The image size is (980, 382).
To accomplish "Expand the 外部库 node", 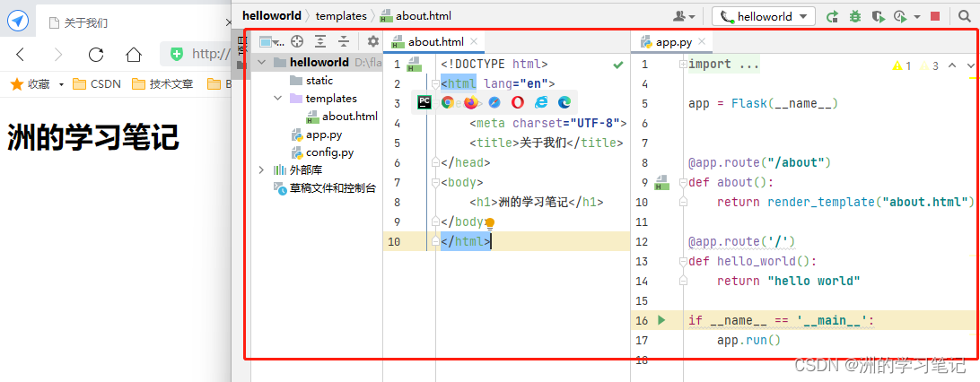I will [x=261, y=169].
